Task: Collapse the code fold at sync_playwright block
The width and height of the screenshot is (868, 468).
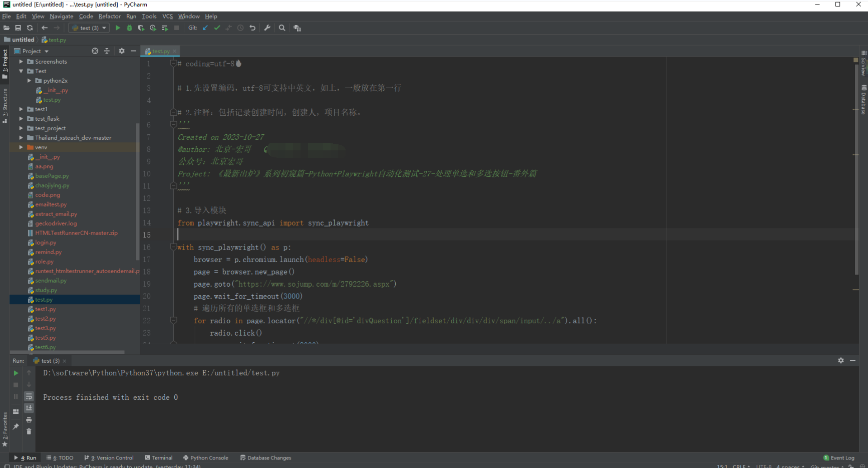Action: 173,247
